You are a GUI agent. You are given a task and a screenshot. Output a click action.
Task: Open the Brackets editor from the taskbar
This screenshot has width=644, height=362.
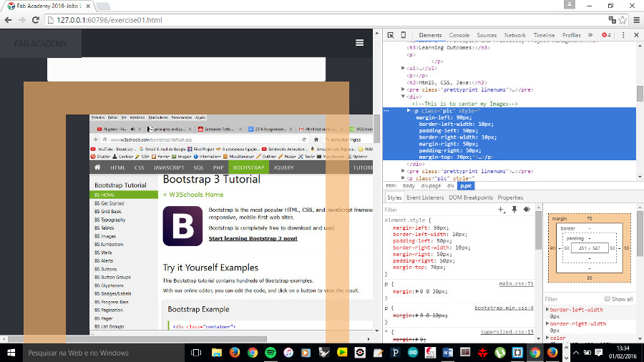[517, 353]
